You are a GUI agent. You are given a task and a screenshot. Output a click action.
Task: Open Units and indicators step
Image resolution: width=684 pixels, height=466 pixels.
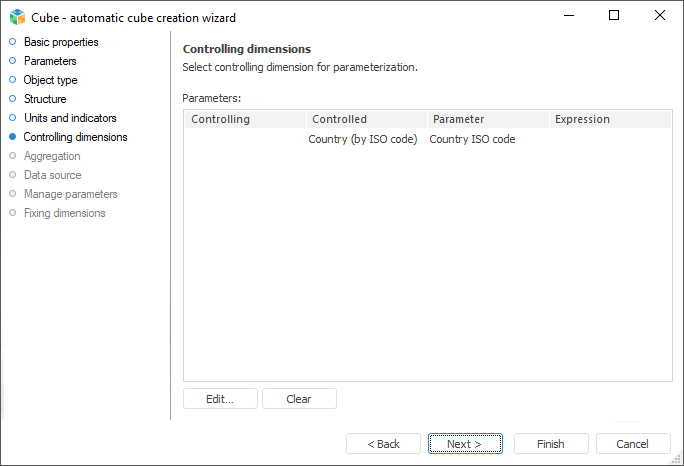70,118
